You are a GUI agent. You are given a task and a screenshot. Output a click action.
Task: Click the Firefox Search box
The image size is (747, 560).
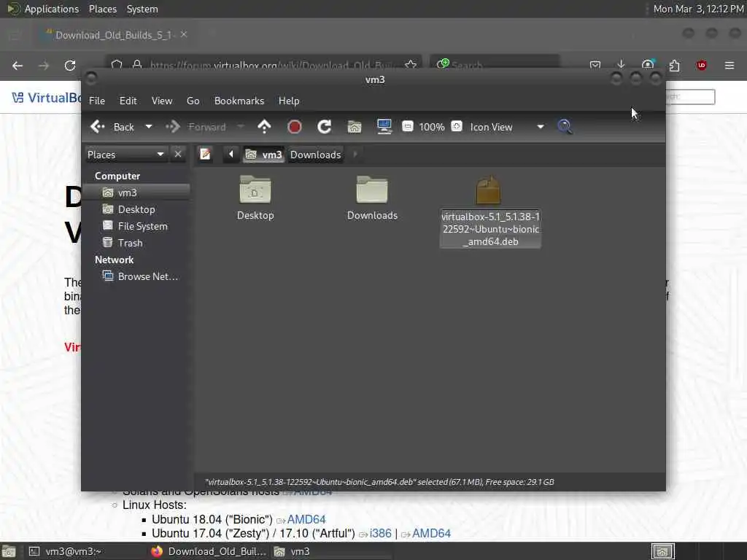[x=495, y=64]
